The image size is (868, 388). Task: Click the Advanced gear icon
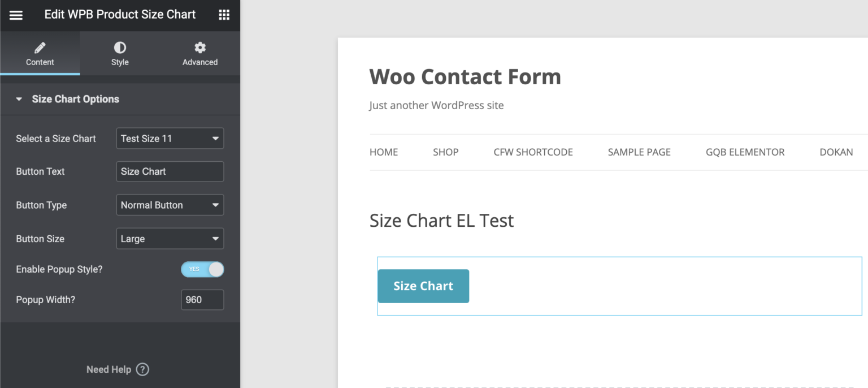(199, 48)
